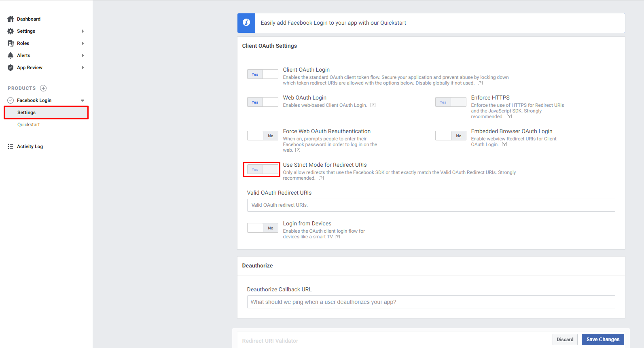Expand the Settings arrow in sidebar

pyautogui.click(x=83, y=31)
